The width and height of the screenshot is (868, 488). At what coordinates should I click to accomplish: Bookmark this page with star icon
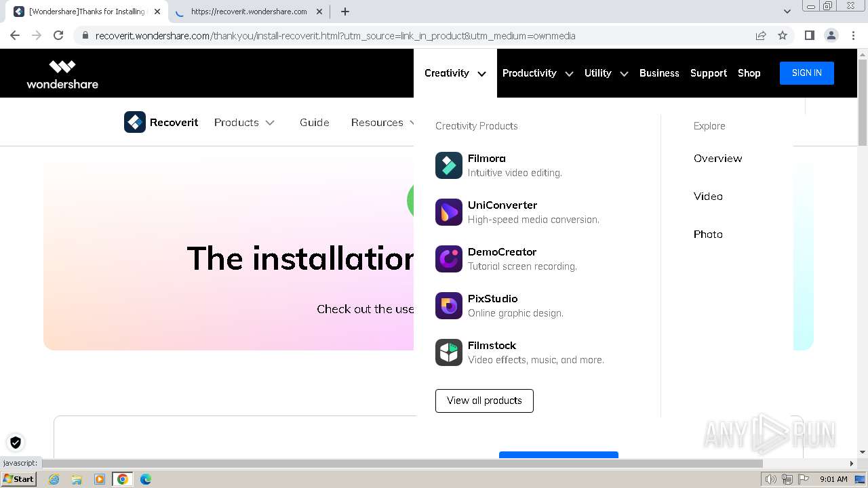(x=783, y=35)
